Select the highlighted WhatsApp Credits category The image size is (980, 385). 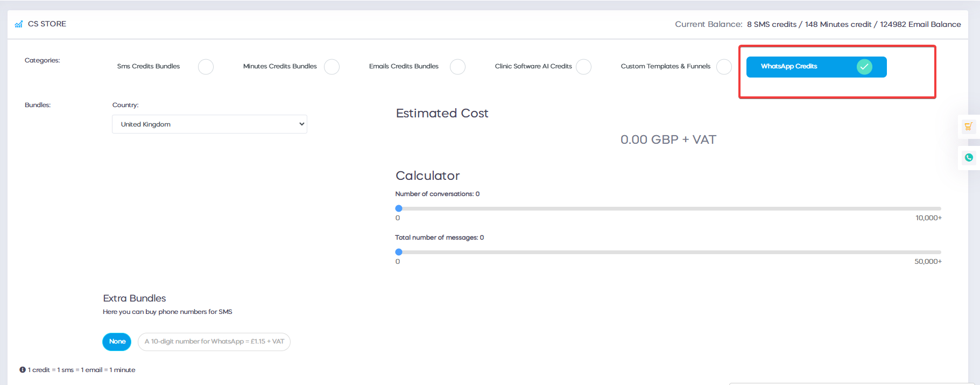pyautogui.click(x=816, y=67)
